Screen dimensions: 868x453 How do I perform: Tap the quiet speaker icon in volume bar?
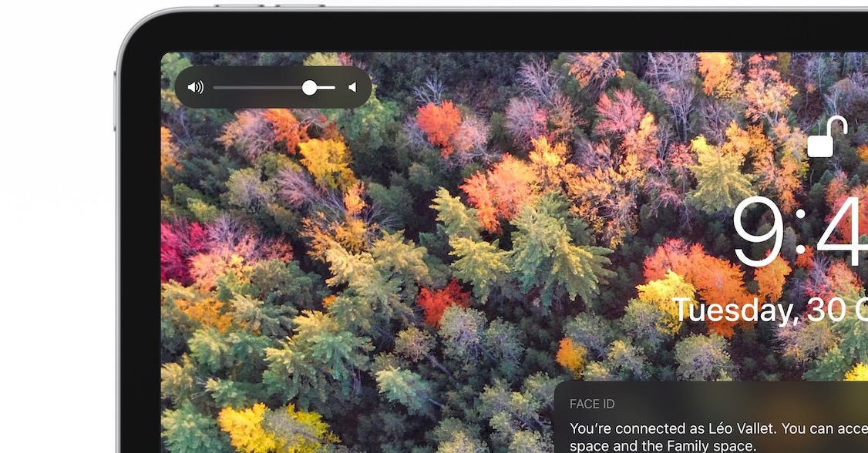[352, 88]
